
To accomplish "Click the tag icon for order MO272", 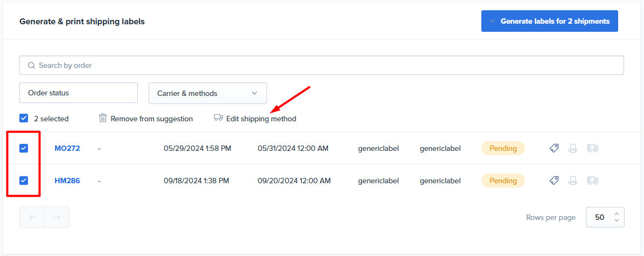I will point(554,148).
